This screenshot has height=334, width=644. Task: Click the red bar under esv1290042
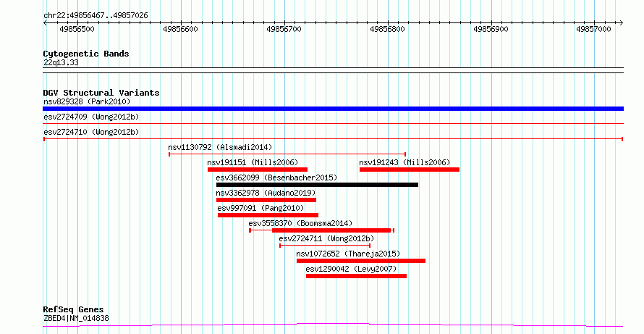tap(356, 276)
